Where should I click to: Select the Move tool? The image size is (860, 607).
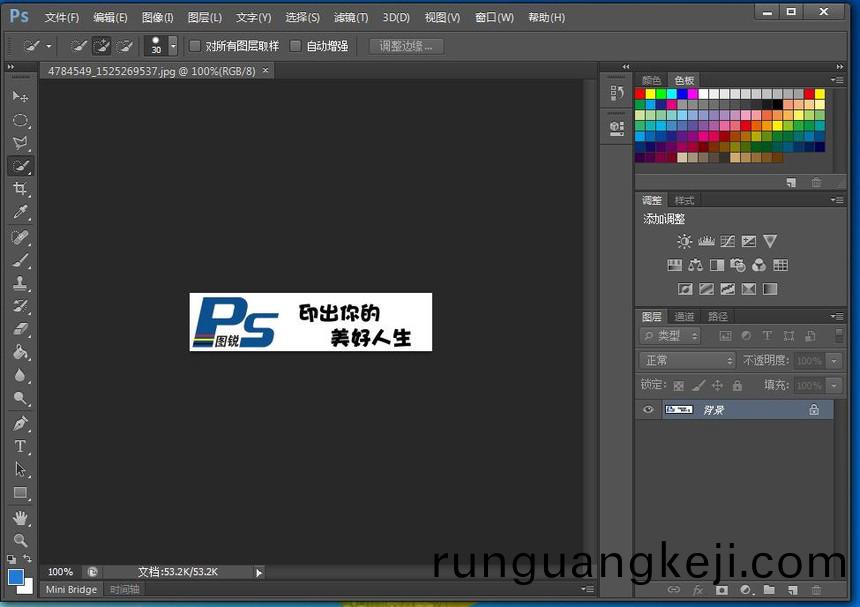click(20, 97)
